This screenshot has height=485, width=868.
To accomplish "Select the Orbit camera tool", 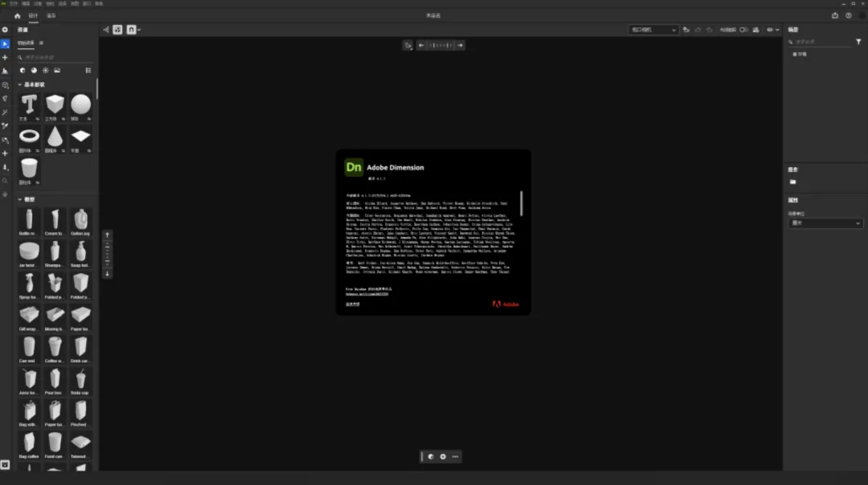I will 5,140.
